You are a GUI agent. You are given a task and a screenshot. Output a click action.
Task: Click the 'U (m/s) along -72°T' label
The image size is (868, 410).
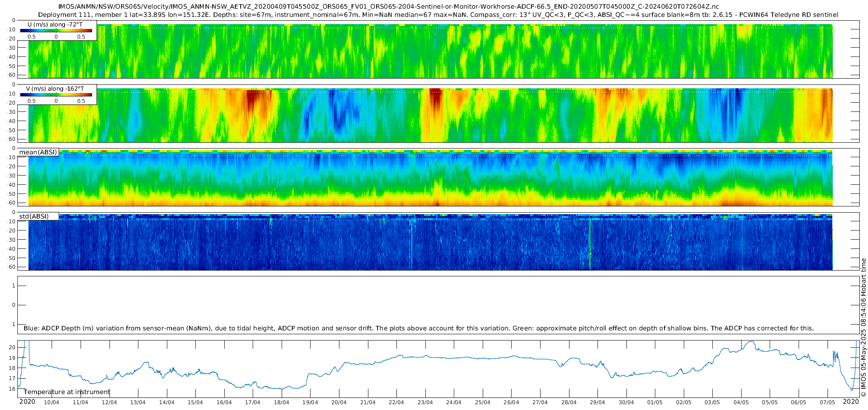(x=55, y=24)
